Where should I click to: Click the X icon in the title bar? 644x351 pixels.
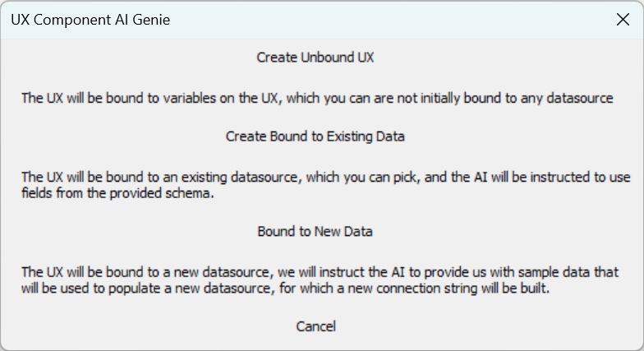[x=623, y=20]
